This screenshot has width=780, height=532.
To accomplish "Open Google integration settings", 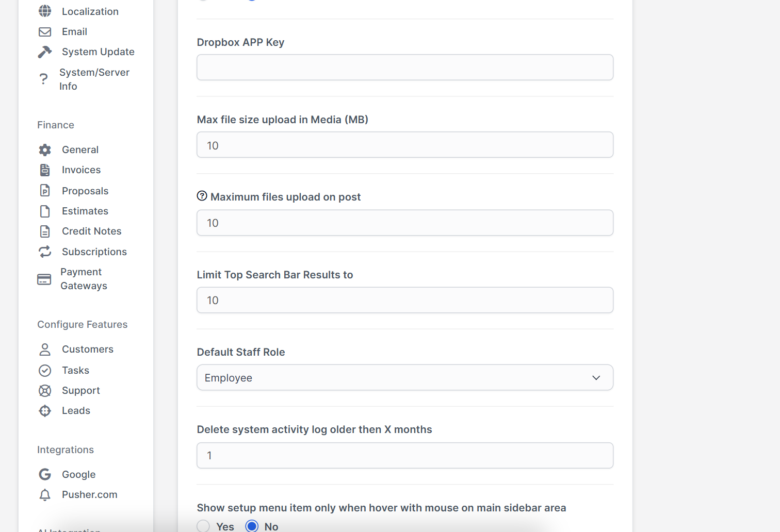I will [79, 475].
